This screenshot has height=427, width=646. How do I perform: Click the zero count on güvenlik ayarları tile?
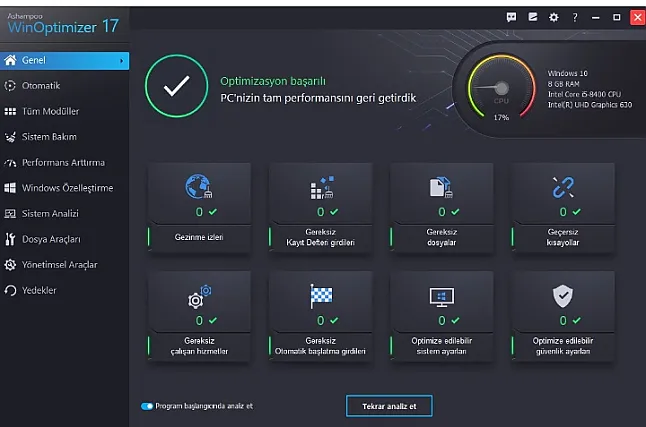coord(563,321)
